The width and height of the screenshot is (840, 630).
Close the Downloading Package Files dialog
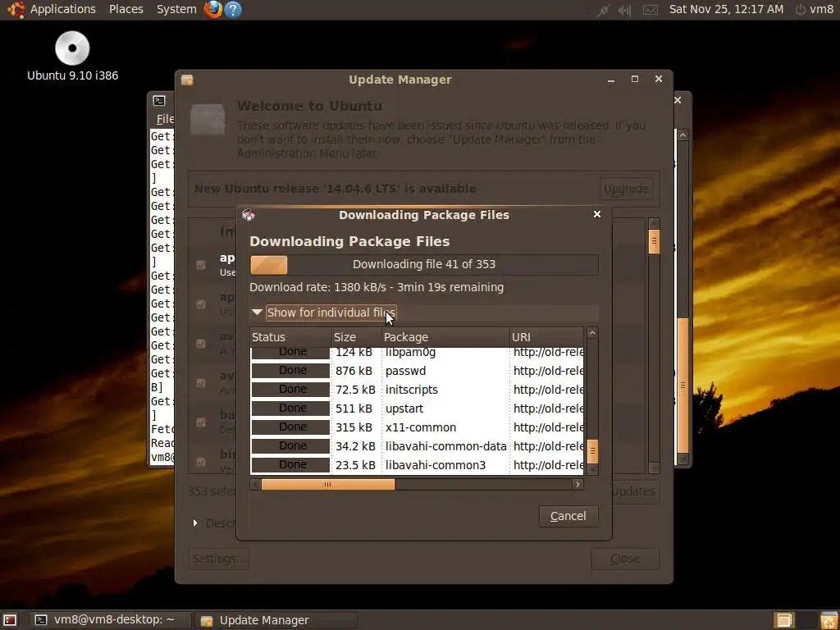[x=597, y=214]
